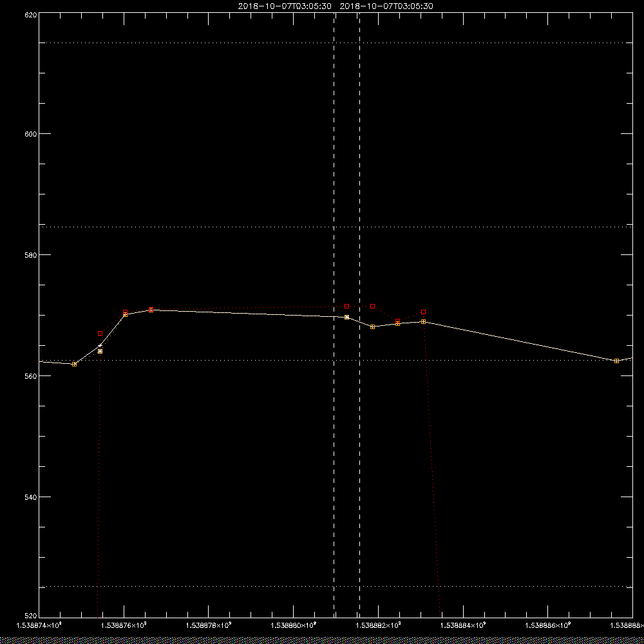Image resolution: width=644 pixels, height=644 pixels.
Task: Click the 1.538882×10⁹ x-axis label
Action: tap(378, 625)
